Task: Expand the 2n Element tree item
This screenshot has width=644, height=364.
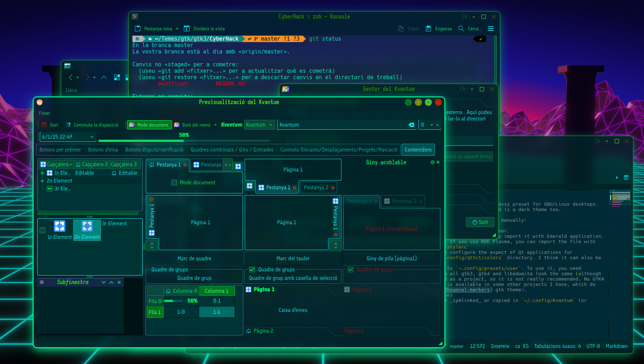Action: coord(42,181)
